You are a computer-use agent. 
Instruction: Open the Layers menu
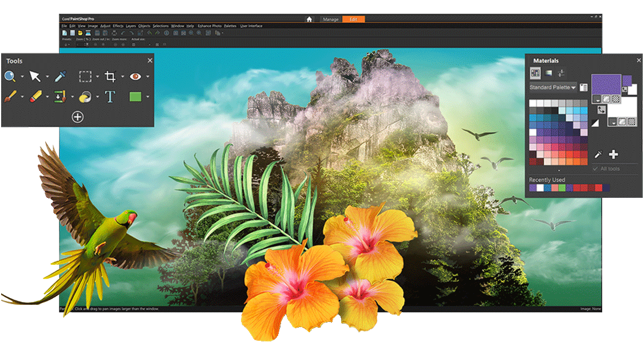pyautogui.click(x=131, y=26)
